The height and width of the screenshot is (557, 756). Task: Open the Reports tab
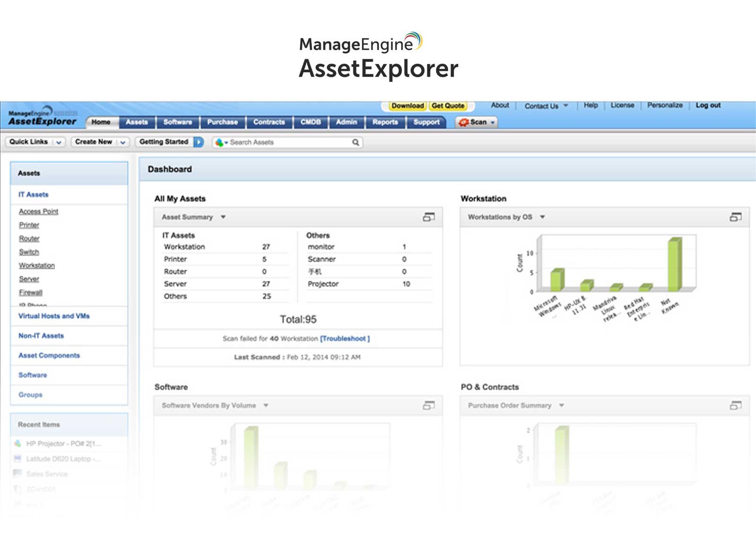tap(385, 122)
